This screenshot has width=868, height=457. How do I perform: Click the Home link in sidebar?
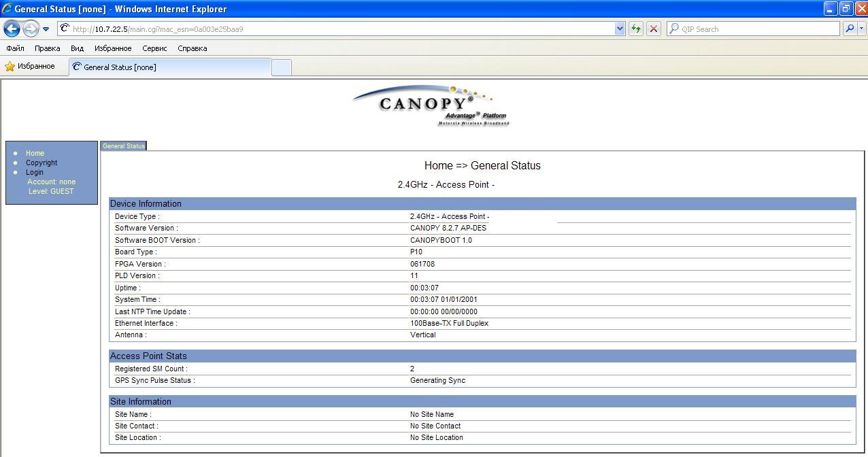click(35, 153)
